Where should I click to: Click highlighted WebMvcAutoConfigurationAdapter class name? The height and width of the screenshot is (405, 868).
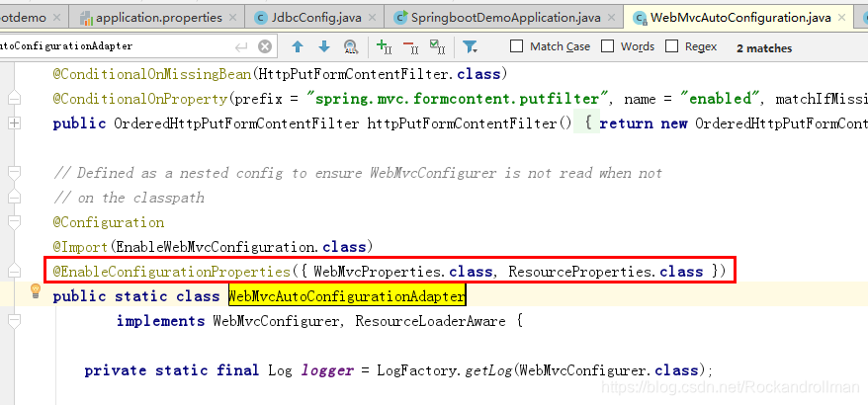(347, 296)
